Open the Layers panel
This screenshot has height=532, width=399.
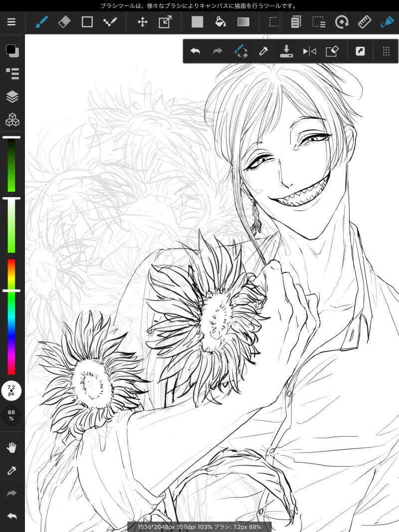(12, 96)
